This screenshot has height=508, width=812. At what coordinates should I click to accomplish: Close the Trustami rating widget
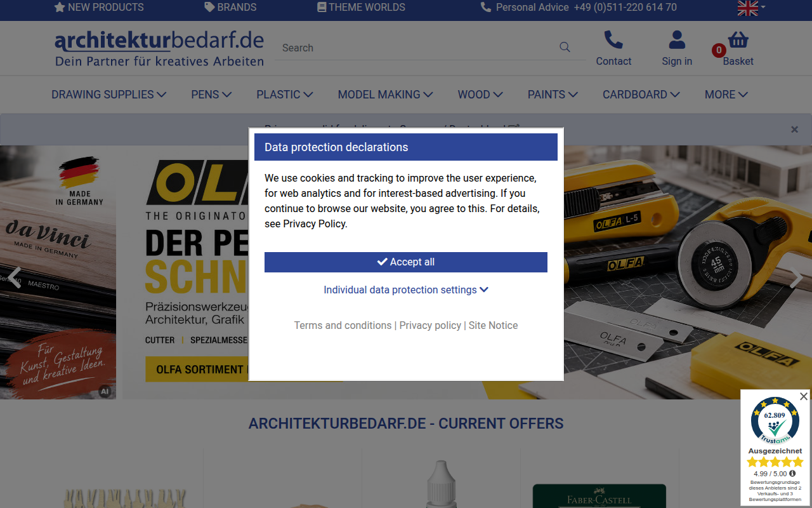pyautogui.click(x=803, y=396)
